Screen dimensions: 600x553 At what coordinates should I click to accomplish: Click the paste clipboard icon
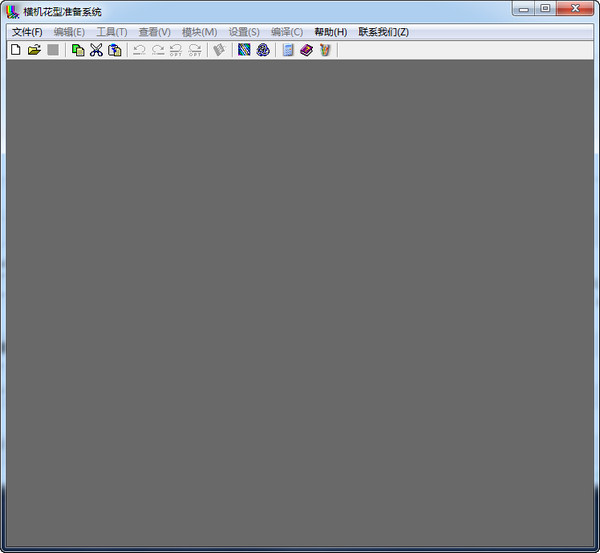[115, 50]
